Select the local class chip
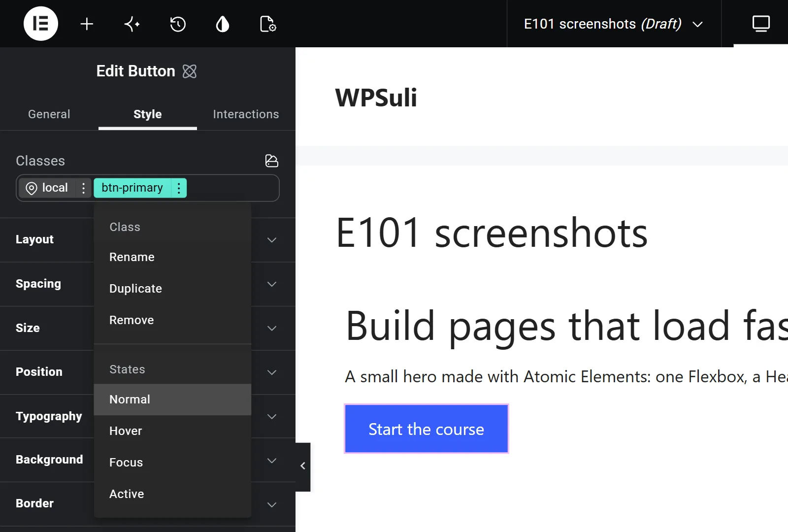Viewport: 788px width, 532px height. [47, 188]
